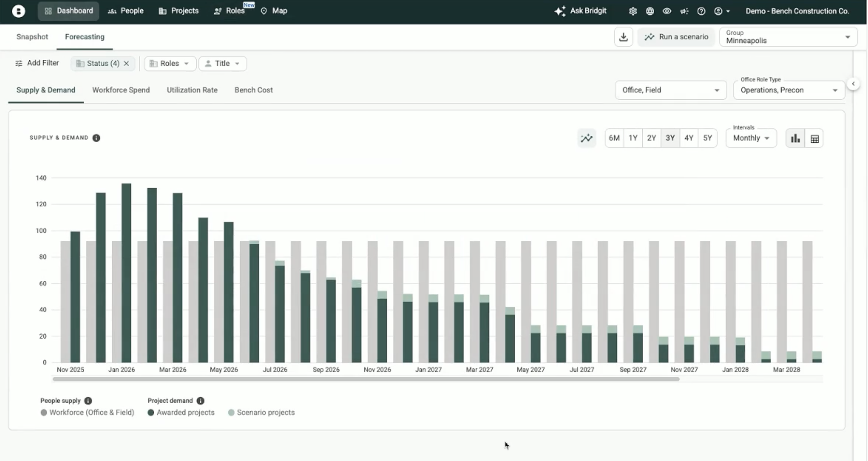868x461 pixels.
Task: Switch to table view icon
Action: click(814, 139)
